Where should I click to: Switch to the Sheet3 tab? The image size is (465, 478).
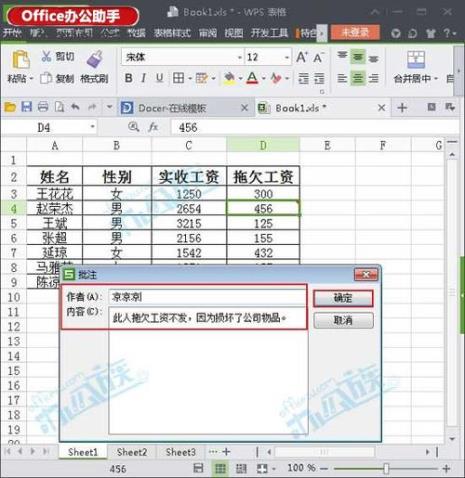181,452
